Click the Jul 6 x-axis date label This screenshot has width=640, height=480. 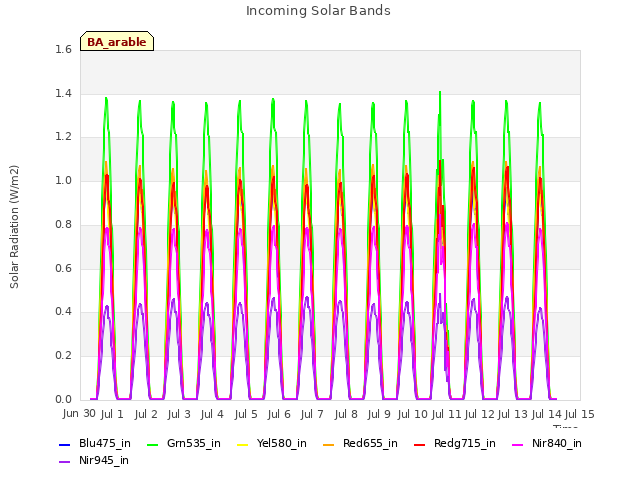point(279,414)
